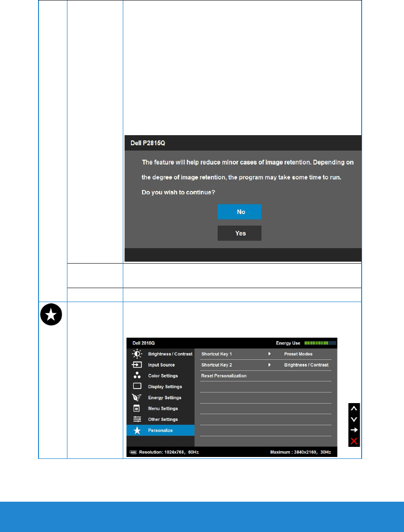Click the up arrow navigation button
The width and height of the screenshot is (404, 532).
coord(354,408)
